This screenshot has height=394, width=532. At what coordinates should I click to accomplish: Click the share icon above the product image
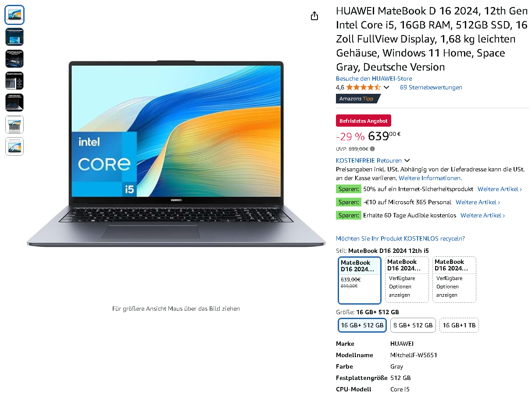tap(314, 16)
